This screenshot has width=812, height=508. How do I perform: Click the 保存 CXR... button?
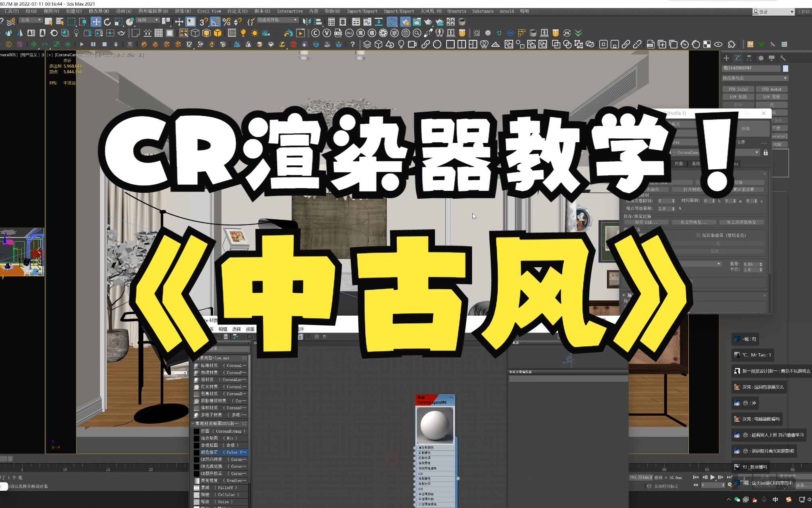pyautogui.click(x=646, y=222)
